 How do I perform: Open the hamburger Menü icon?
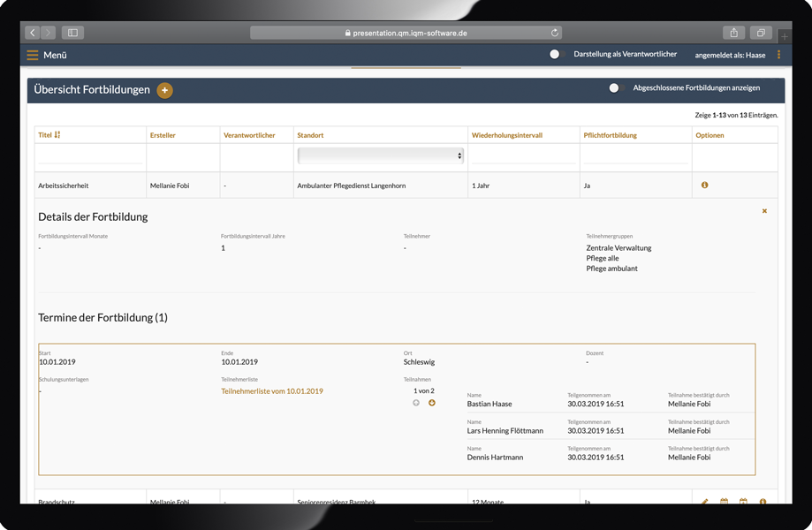tap(32, 55)
